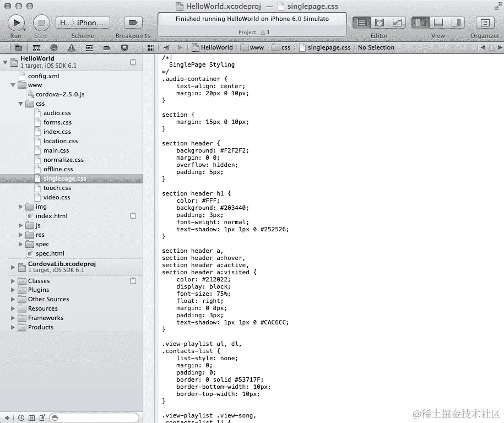Show the Issue navigator tab
This screenshot has height=423, width=504.
[72, 48]
